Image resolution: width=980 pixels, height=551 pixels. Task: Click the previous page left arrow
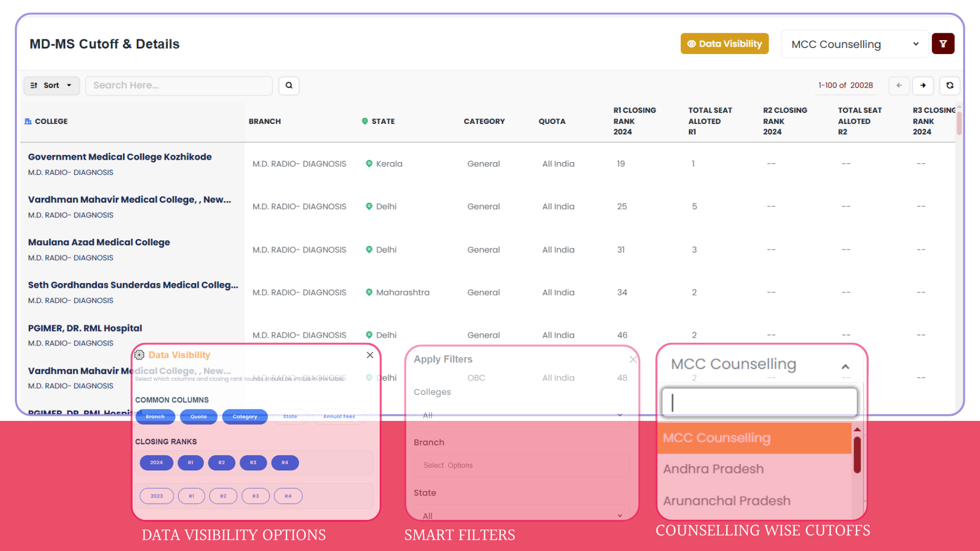coord(899,85)
